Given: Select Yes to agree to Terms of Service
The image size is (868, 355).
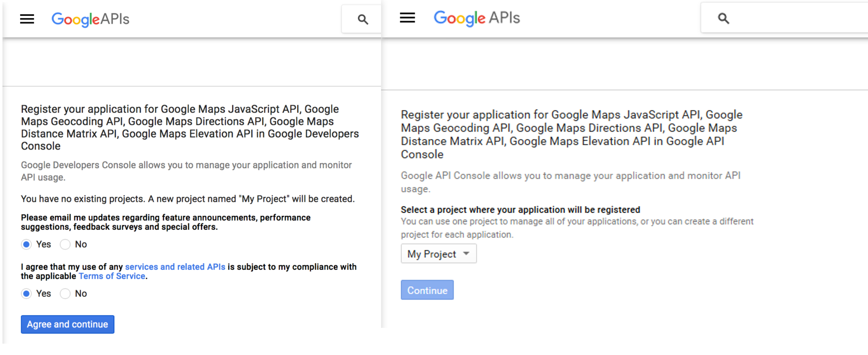Looking at the screenshot, I should [27, 294].
